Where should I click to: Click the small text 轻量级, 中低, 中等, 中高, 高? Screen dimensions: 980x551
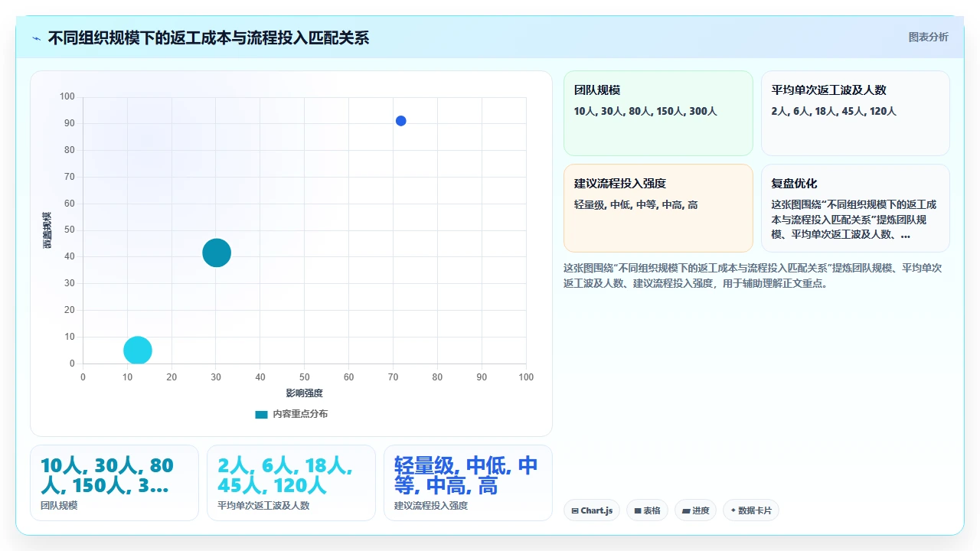point(635,205)
